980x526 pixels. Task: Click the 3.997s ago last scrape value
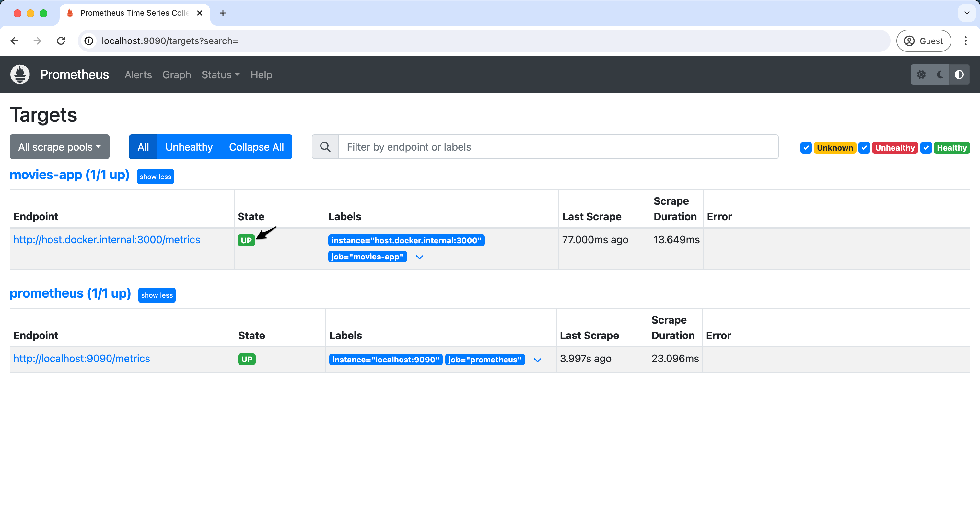point(586,359)
